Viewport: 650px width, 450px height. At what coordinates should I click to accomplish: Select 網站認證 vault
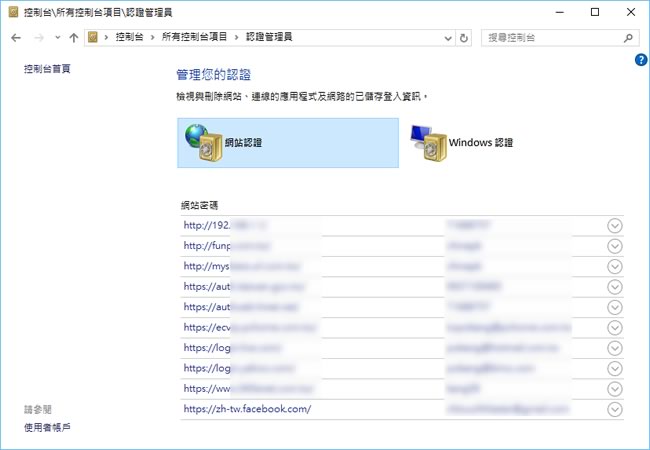pos(288,143)
